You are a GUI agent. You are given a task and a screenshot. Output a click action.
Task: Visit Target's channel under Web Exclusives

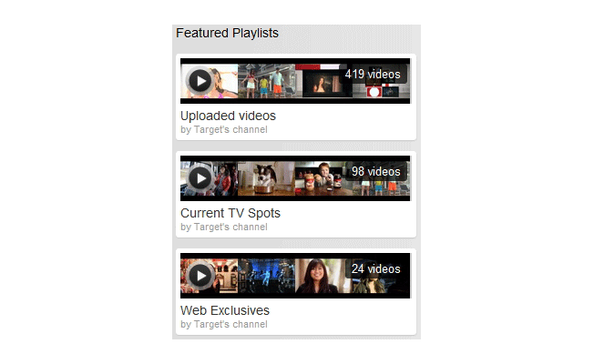230,324
